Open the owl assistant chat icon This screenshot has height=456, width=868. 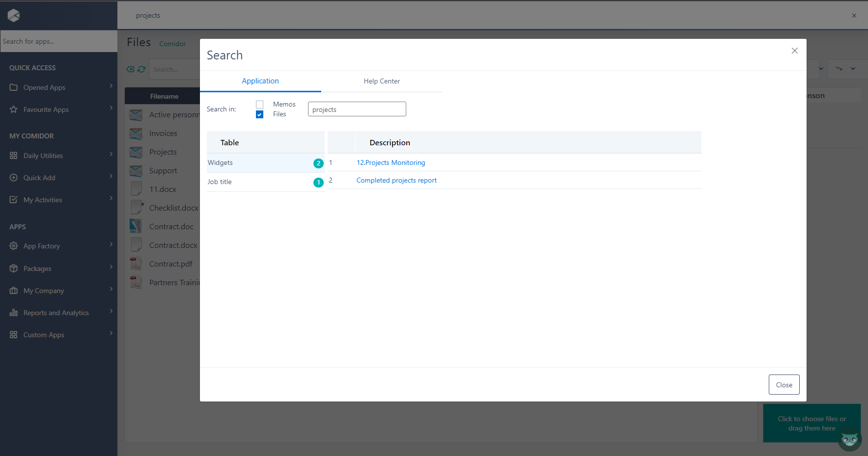[x=849, y=439]
